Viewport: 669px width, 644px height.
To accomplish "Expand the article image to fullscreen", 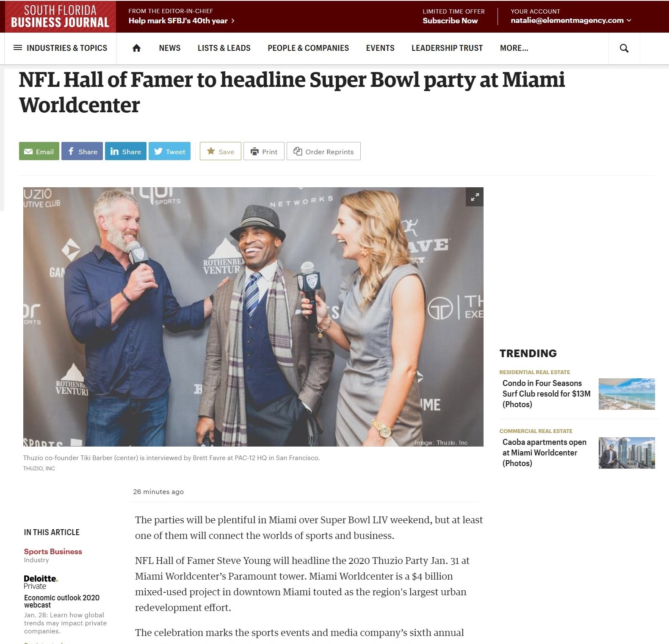I will 475,197.
